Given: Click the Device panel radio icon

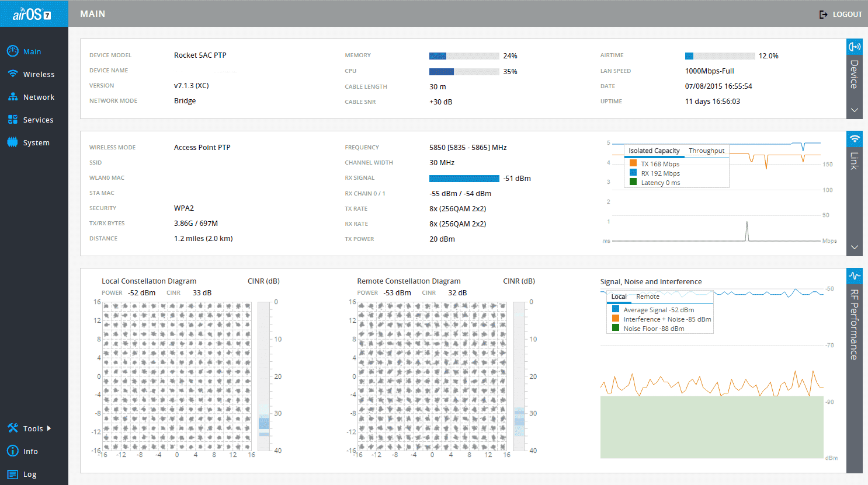Looking at the screenshot, I should [854, 47].
